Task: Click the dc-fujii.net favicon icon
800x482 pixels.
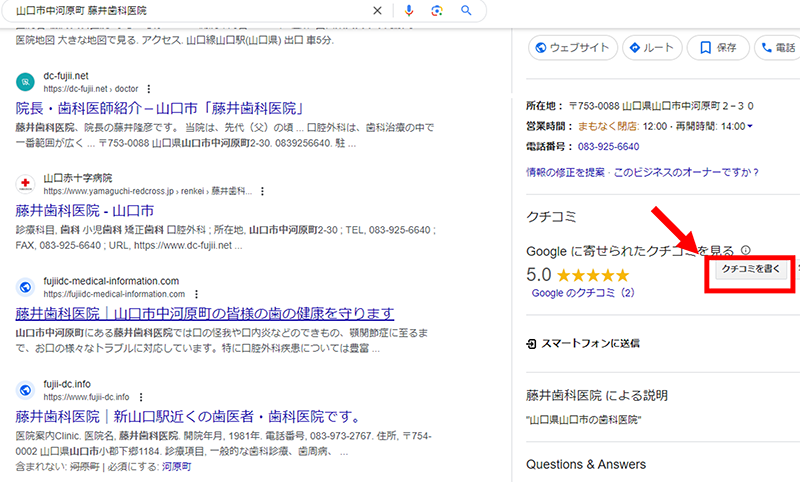Action: click(25, 82)
